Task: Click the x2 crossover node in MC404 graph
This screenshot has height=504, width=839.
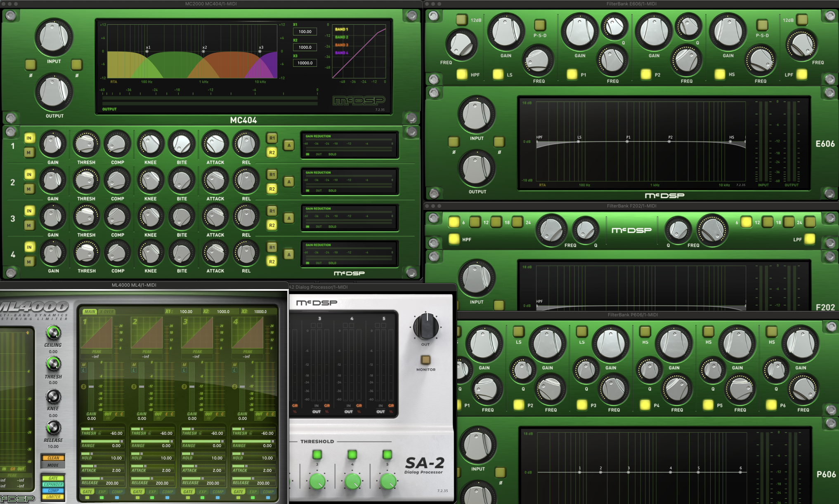Action: point(204,52)
